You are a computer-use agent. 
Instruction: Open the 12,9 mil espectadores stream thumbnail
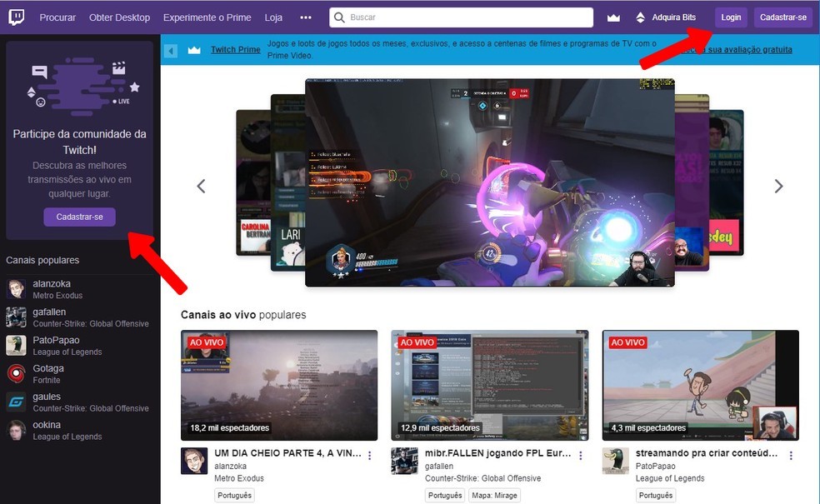point(490,386)
